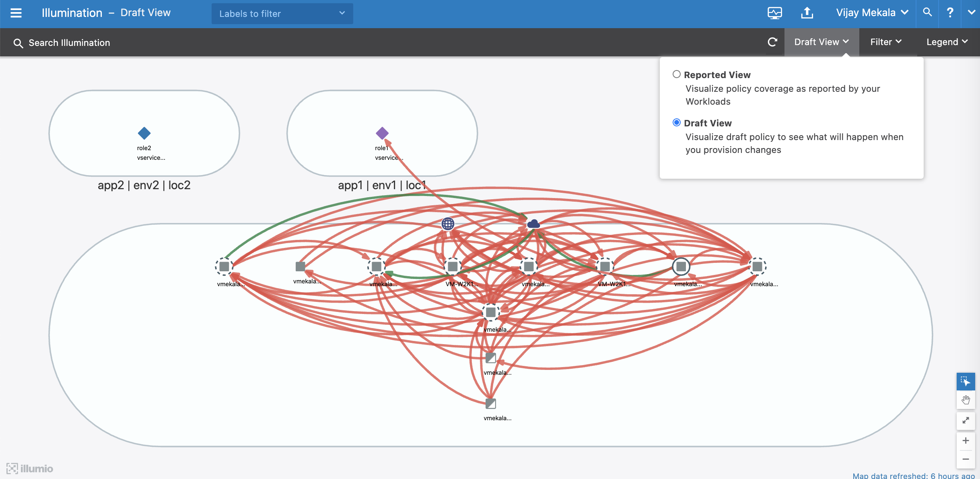The height and width of the screenshot is (479, 980).
Task: Click the purple role1 diamond node
Action: (x=382, y=133)
